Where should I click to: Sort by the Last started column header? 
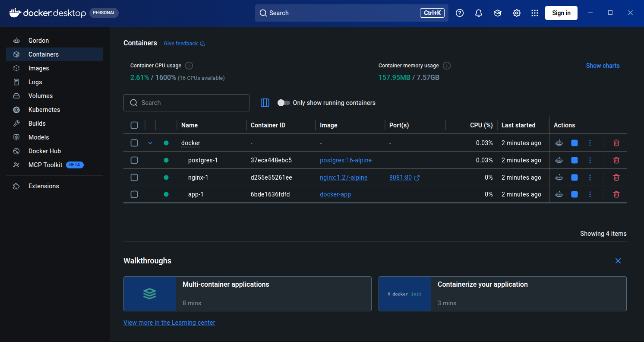click(518, 125)
